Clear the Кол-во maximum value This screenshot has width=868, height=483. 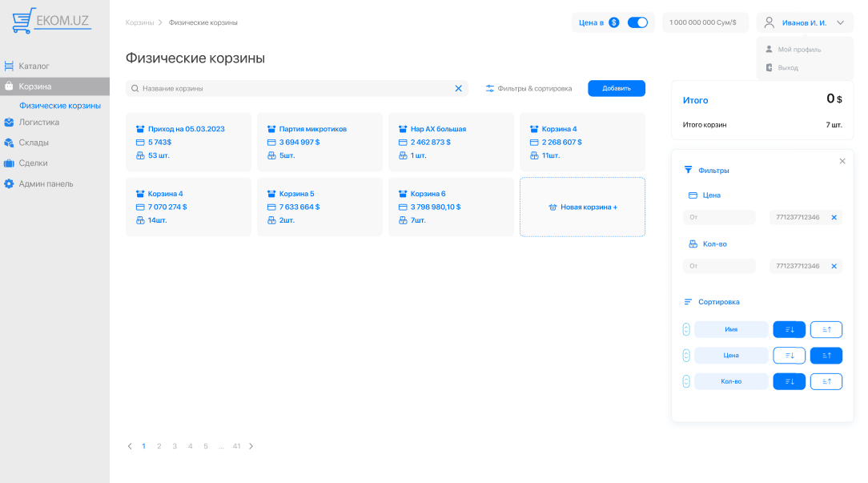click(834, 267)
